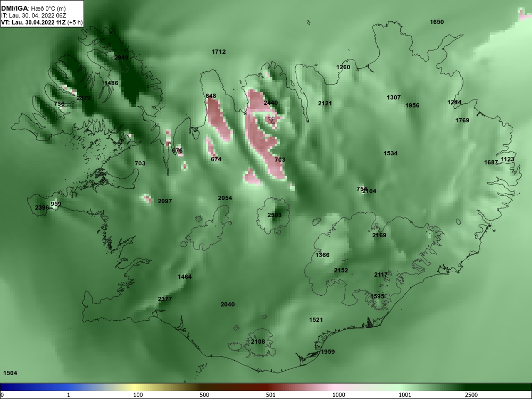Click the 1001 label on the color scale
The height and width of the screenshot is (399, 532).
click(x=405, y=395)
